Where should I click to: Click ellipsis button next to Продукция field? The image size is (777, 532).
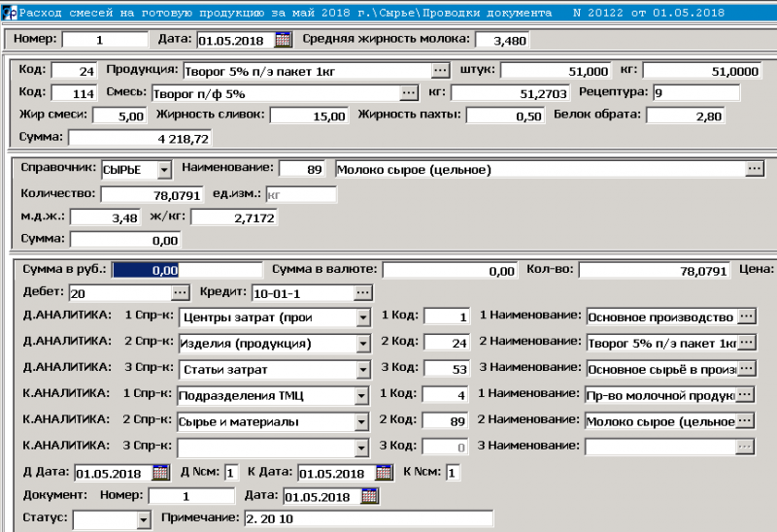click(x=441, y=71)
